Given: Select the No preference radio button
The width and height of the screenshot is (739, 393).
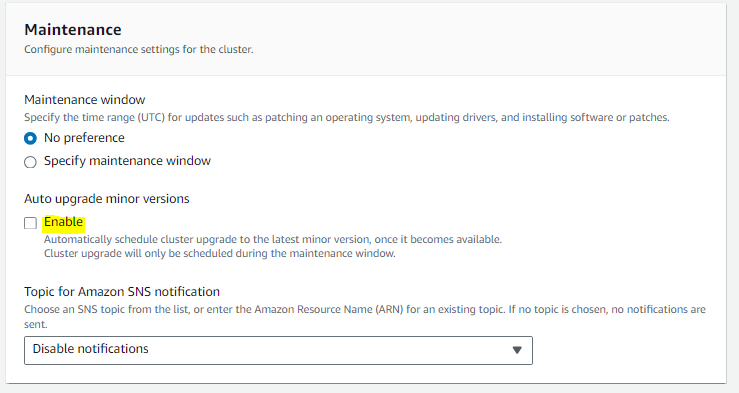Looking at the screenshot, I should [x=30, y=139].
